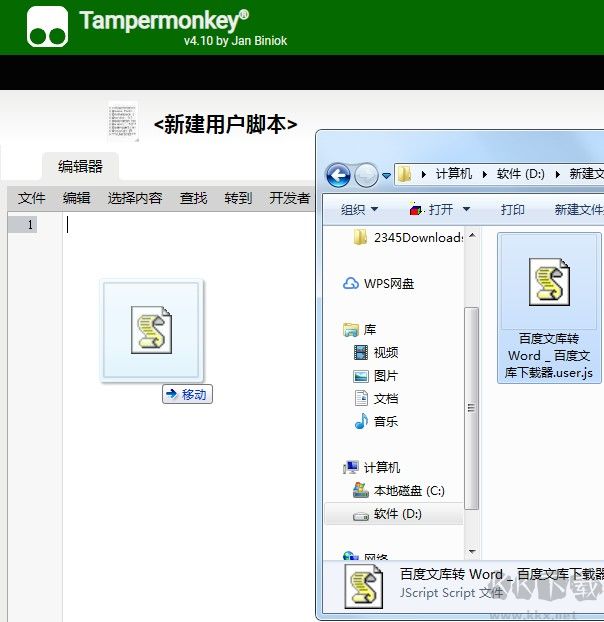Click the file name 百度文库转 Word label
The height and width of the screenshot is (622, 604).
point(549,356)
